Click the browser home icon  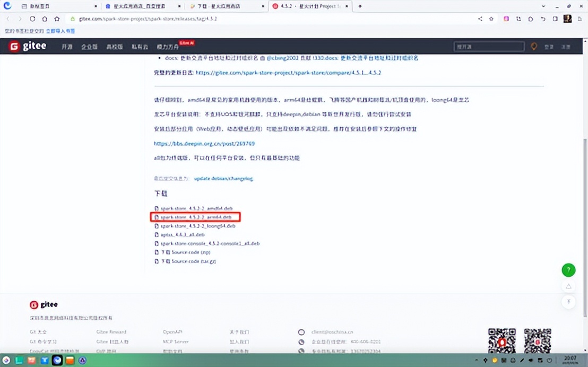click(x=45, y=19)
